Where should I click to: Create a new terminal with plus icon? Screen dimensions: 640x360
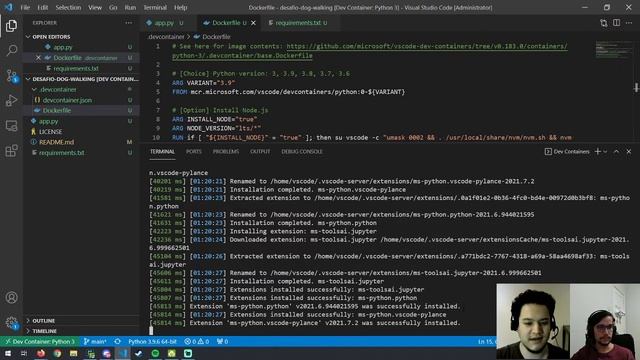coord(598,151)
